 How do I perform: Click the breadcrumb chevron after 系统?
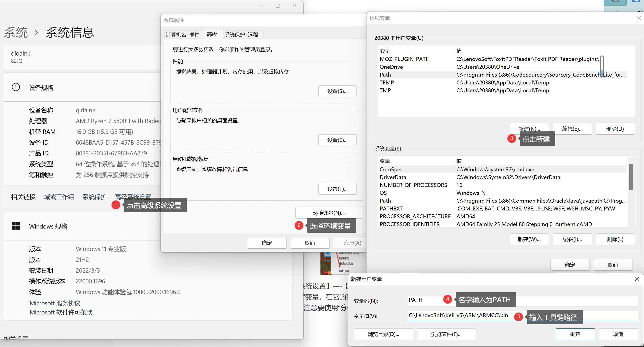tap(36, 33)
